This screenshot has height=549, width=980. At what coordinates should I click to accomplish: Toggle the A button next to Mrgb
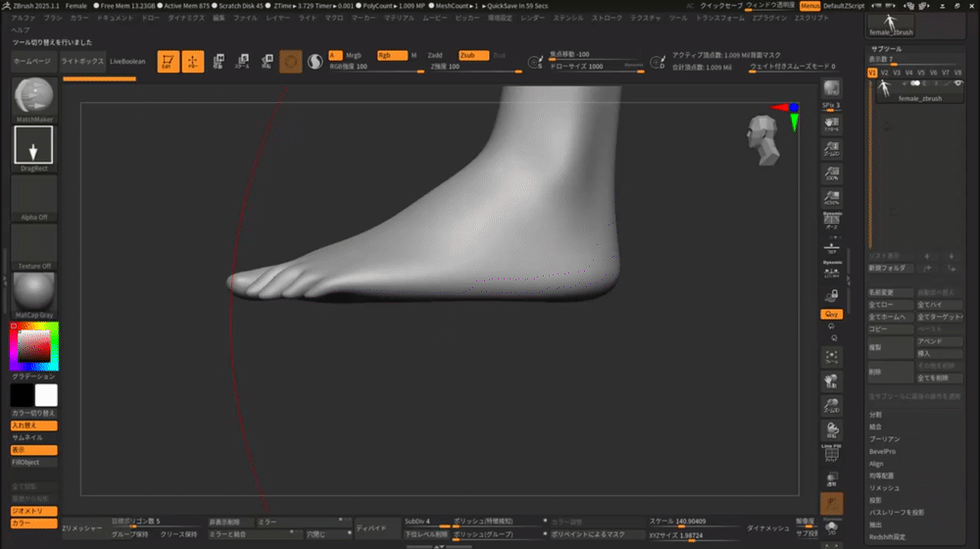point(335,55)
